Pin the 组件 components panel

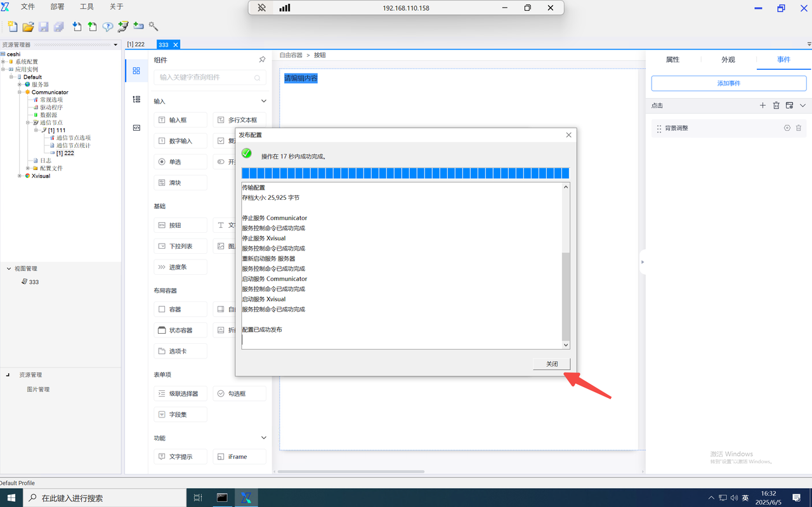262,60
